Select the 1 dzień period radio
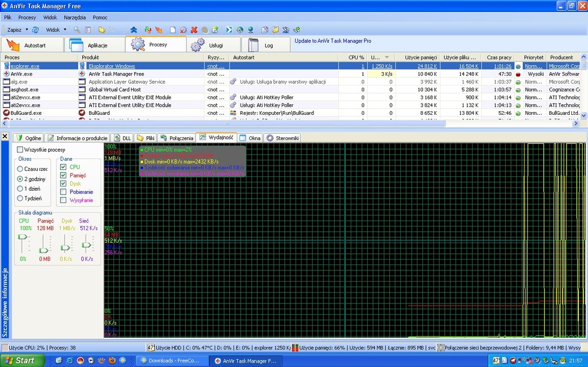The height and width of the screenshot is (367, 588). pos(20,189)
